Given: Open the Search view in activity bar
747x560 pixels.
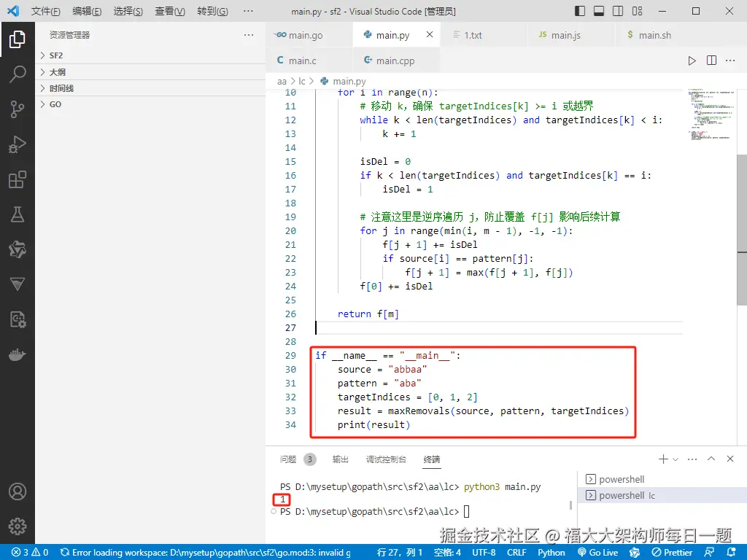Looking at the screenshot, I should pyautogui.click(x=18, y=74).
